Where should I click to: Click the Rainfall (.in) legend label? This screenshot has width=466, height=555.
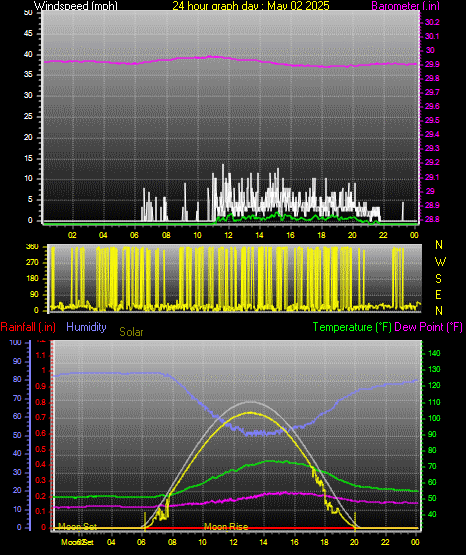[28, 327]
